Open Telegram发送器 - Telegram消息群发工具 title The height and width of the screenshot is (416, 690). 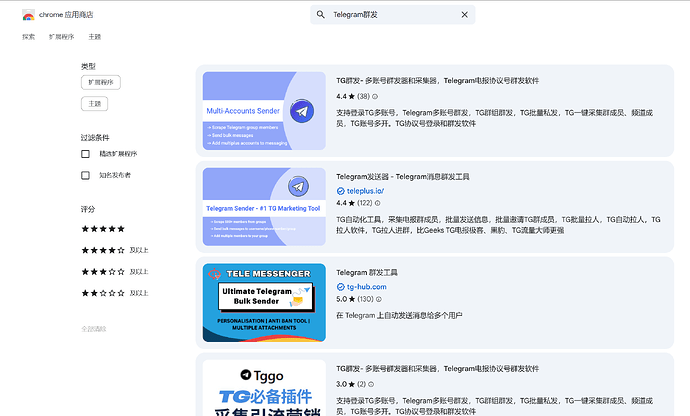pyautogui.click(x=403, y=177)
